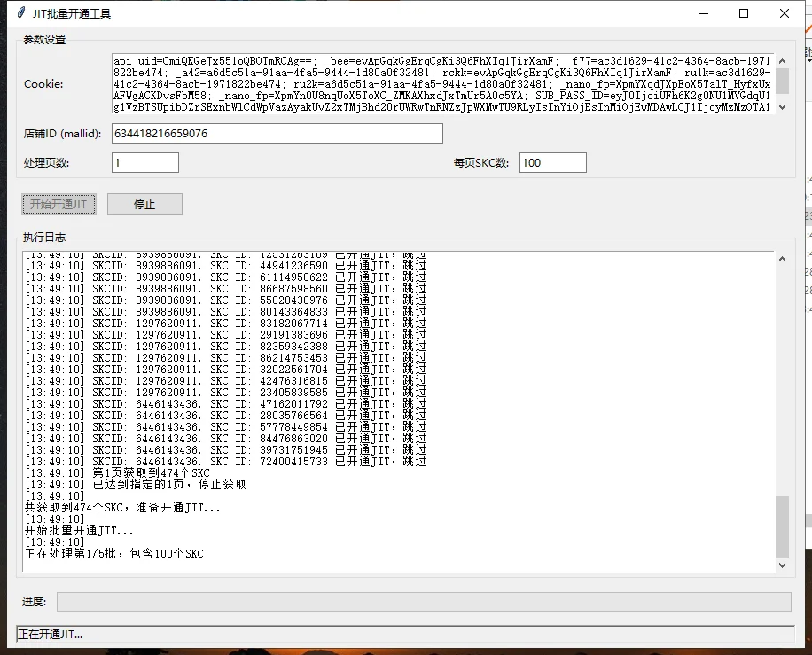The height and width of the screenshot is (655, 812).
Task: Click the minimize icon on the title bar
Action: pyautogui.click(x=703, y=13)
